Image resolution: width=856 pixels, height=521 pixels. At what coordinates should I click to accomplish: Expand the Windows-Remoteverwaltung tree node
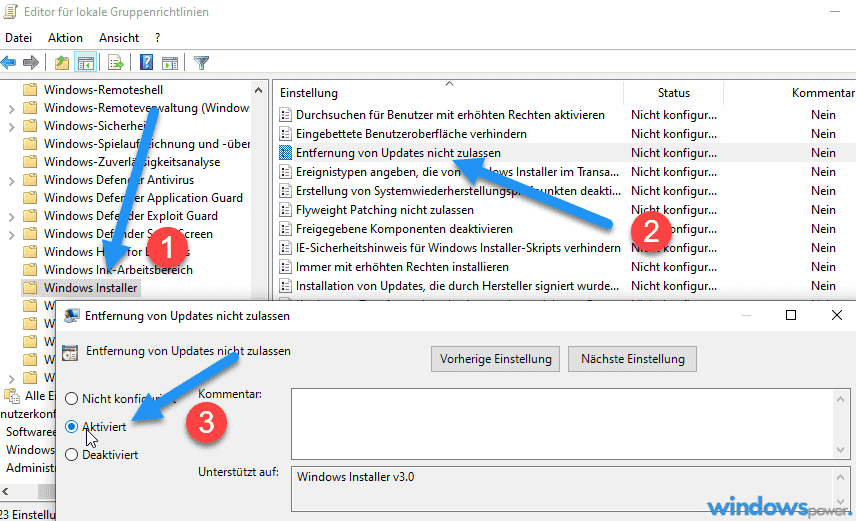11,108
